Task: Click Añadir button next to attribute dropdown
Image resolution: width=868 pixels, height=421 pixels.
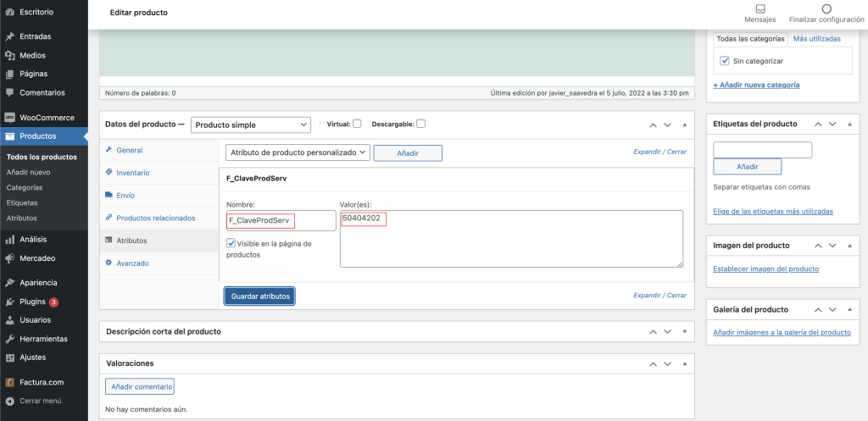Action: [408, 153]
